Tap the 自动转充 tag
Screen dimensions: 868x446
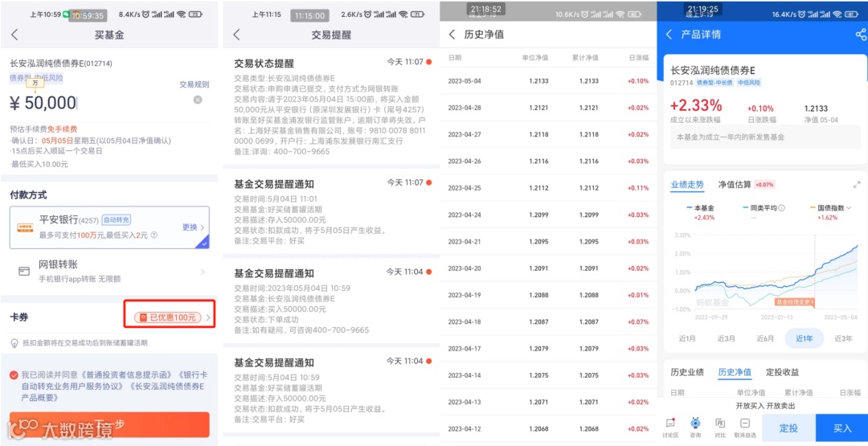coord(117,219)
